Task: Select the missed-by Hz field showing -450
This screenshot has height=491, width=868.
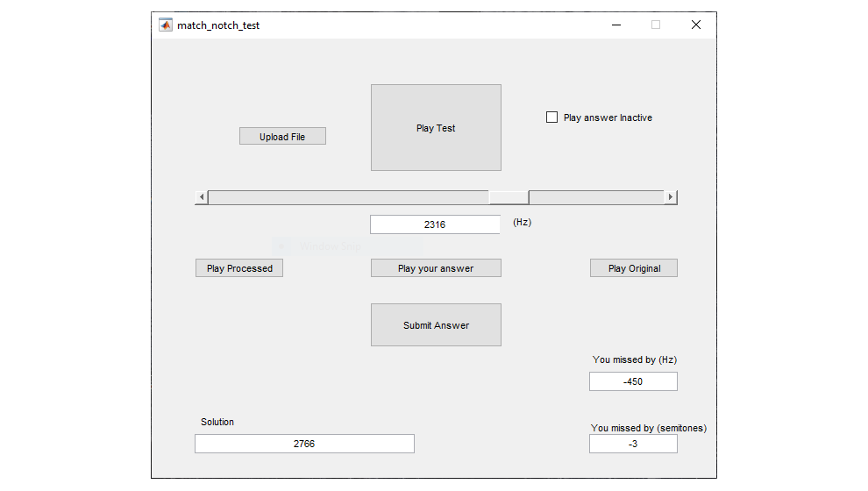Action: [633, 381]
